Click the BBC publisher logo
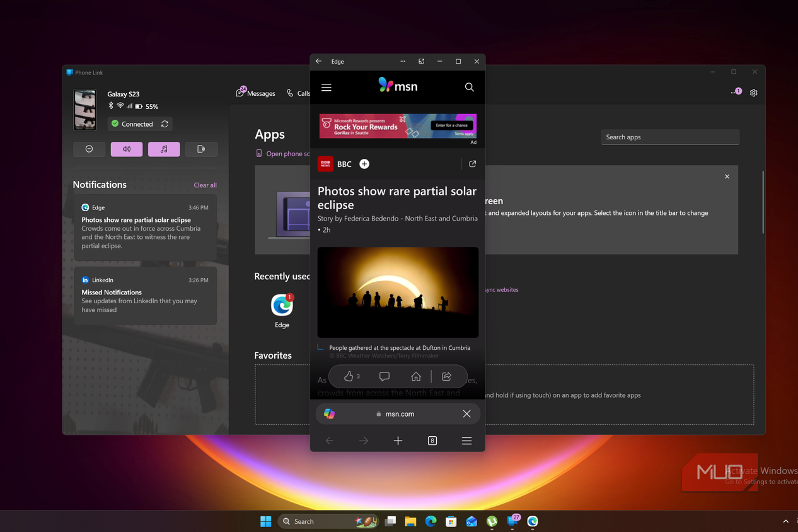Image resolution: width=798 pixels, height=532 pixels. pos(325,164)
